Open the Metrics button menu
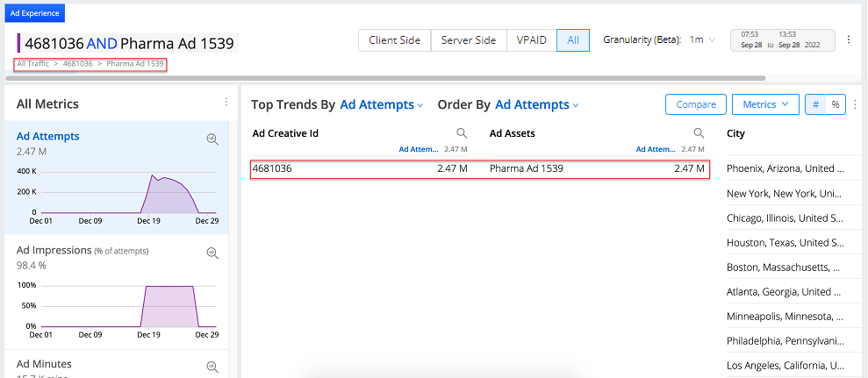Screen dimensions: 868x378 pos(764,104)
